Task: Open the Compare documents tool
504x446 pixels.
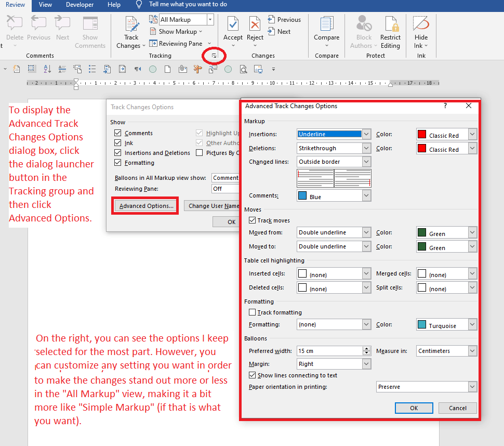Action: [326, 24]
